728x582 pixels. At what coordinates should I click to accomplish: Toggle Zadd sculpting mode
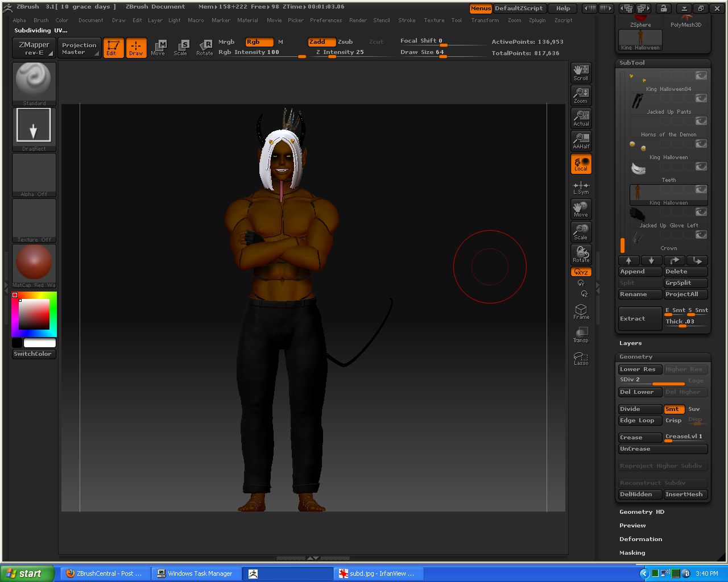point(321,41)
